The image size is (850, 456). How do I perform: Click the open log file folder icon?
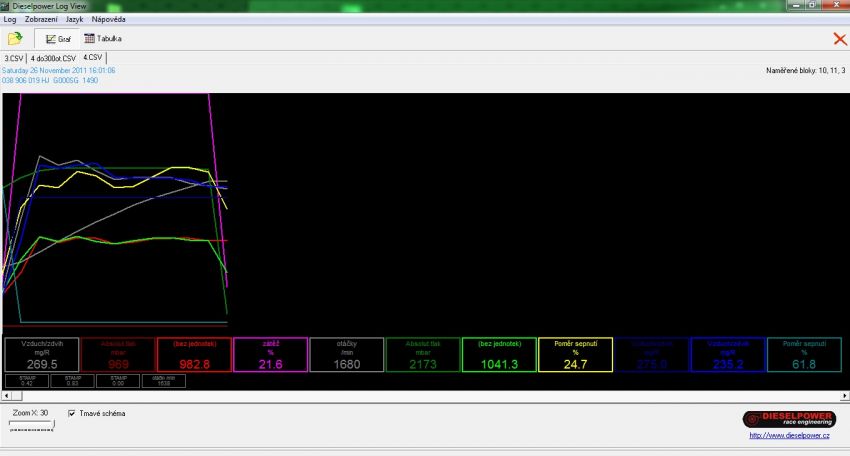point(15,39)
